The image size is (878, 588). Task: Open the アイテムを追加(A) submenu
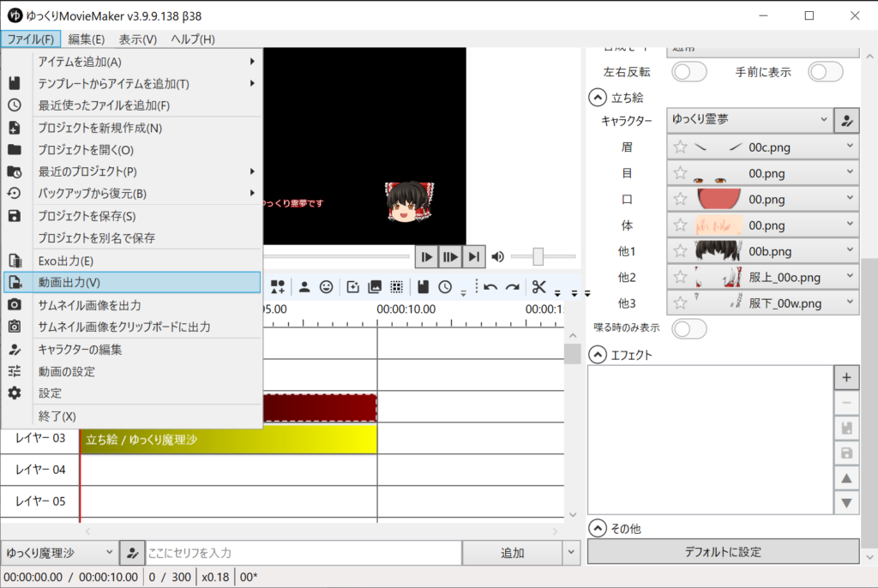(x=132, y=62)
